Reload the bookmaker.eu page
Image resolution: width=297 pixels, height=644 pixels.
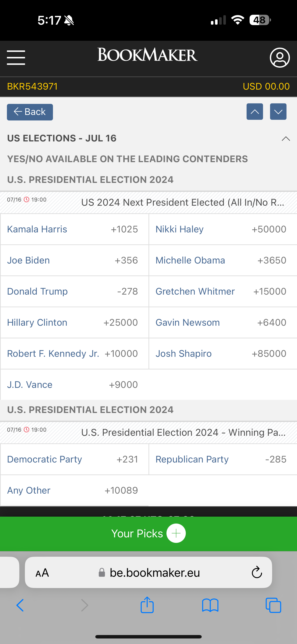click(256, 572)
